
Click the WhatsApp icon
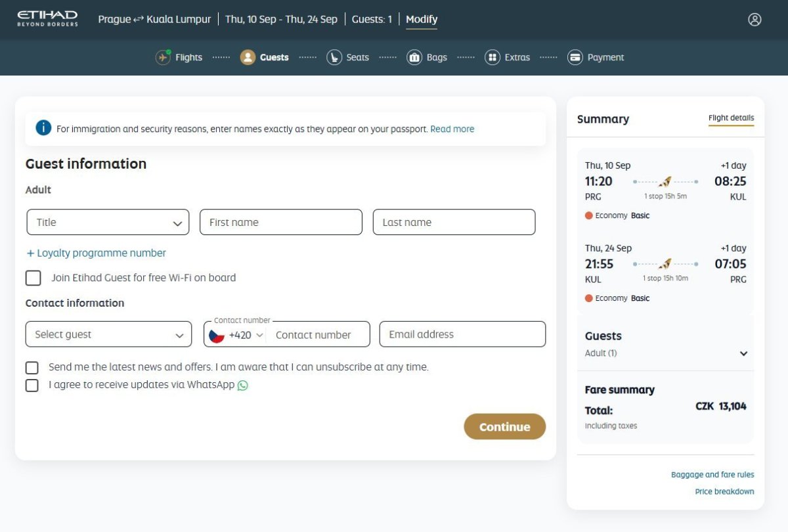pyautogui.click(x=243, y=386)
